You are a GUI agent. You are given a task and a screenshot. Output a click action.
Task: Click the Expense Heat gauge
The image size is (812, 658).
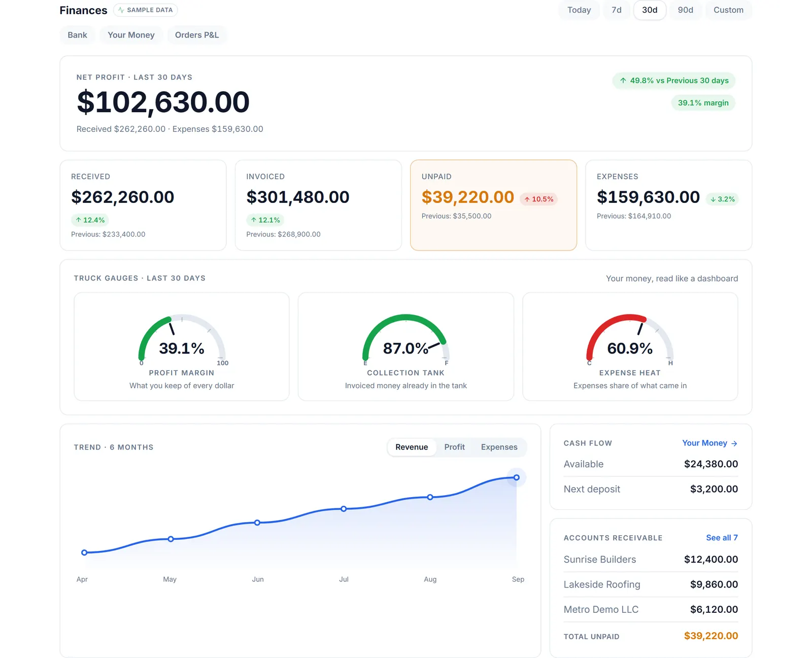[630, 347]
